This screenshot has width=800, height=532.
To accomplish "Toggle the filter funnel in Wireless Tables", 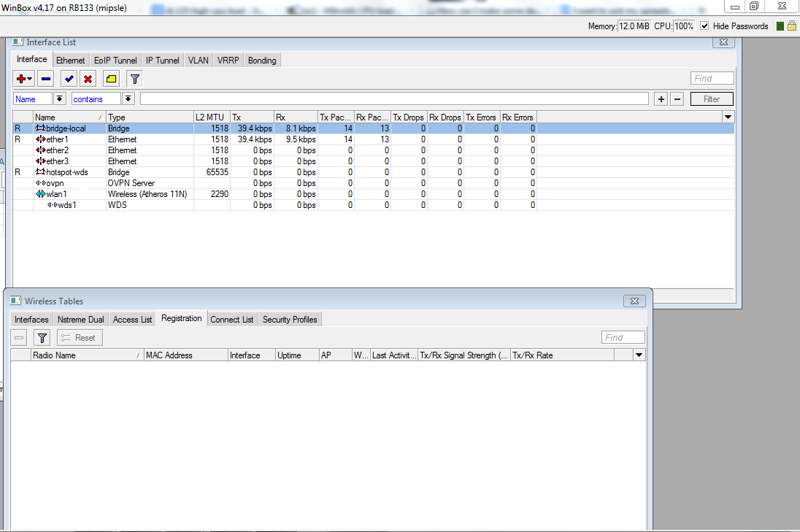I will 42,337.
